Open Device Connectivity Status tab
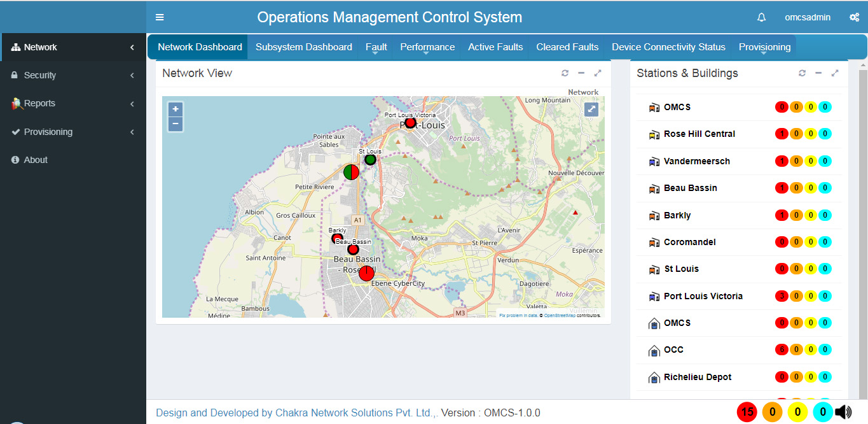The image size is (868, 424). (x=668, y=47)
